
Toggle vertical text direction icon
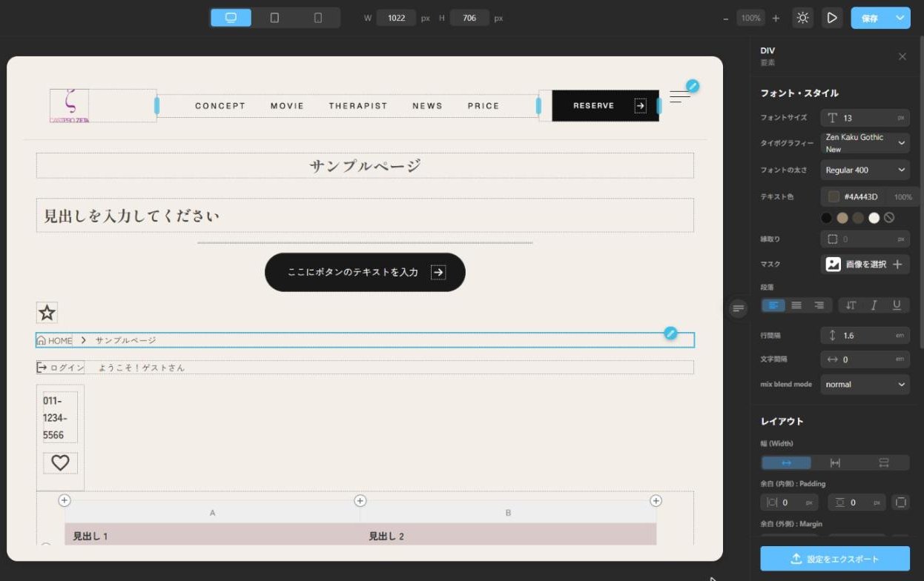tap(851, 305)
